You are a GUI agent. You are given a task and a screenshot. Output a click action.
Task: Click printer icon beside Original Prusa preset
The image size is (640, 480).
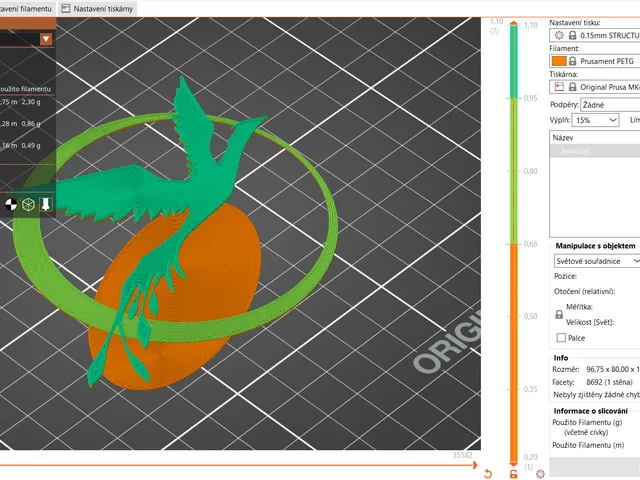[x=559, y=87]
